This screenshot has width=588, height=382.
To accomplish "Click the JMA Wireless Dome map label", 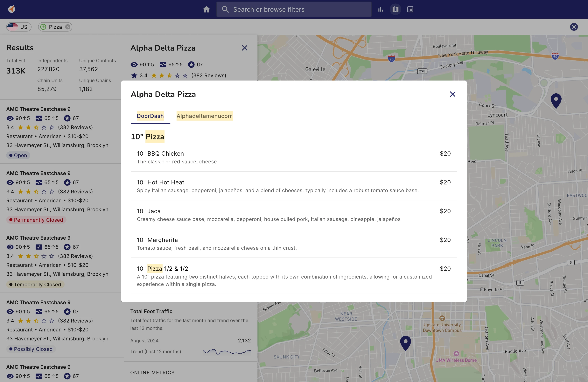I will point(456,360).
